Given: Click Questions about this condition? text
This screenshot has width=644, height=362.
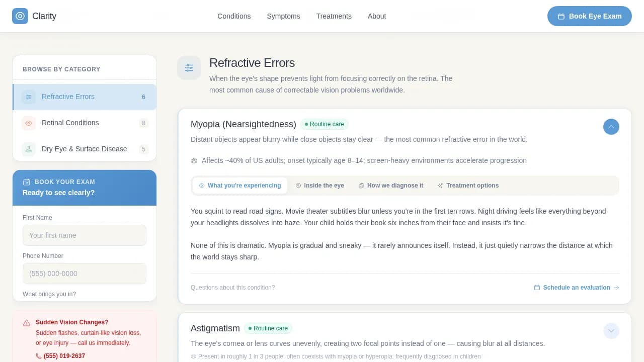Looking at the screenshot, I should (x=233, y=288).
